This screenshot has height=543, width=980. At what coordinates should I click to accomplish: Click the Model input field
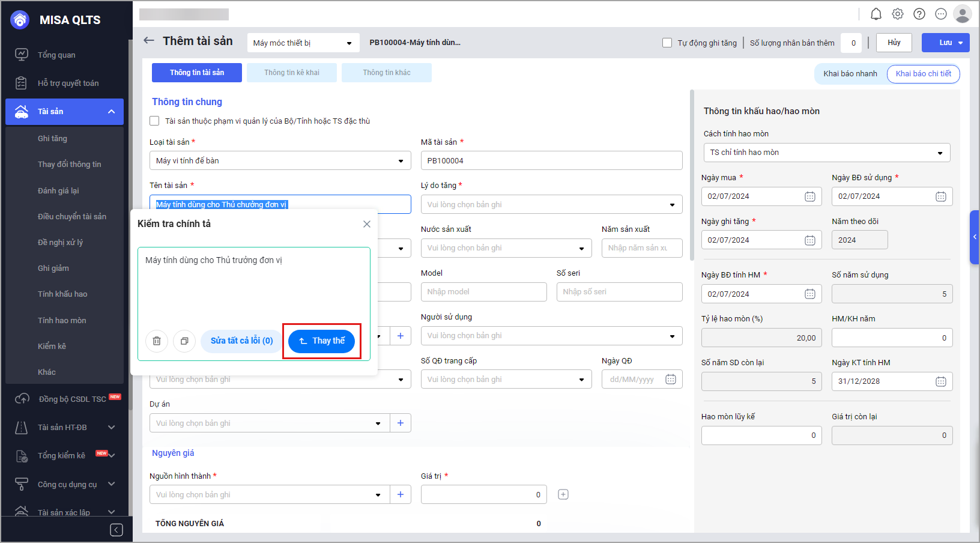[483, 292]
